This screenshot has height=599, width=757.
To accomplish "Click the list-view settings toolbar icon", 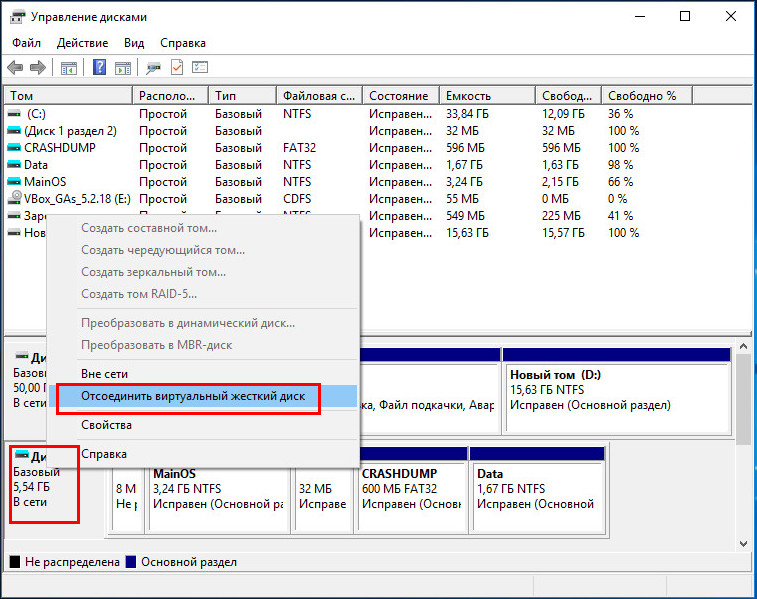I will pos(200,68).
